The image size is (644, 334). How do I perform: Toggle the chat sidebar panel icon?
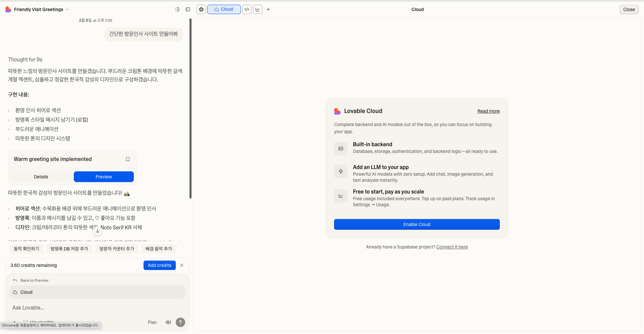click(x=188, y=9)
